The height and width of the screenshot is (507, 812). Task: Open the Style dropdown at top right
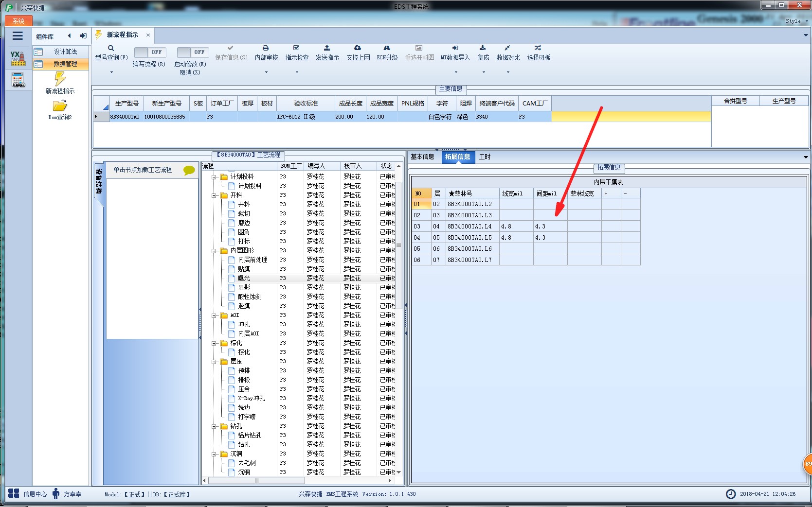(x=796, y=21)
